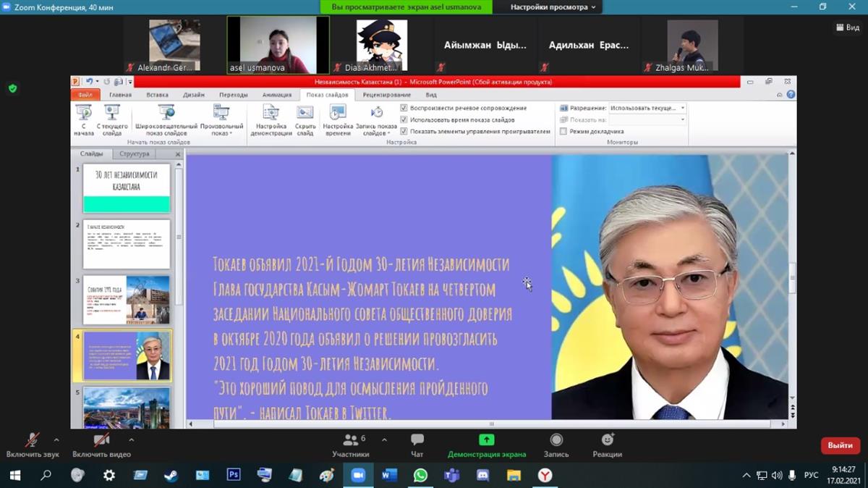Toggle Использовать время показа слайдов checkbox

404,119
